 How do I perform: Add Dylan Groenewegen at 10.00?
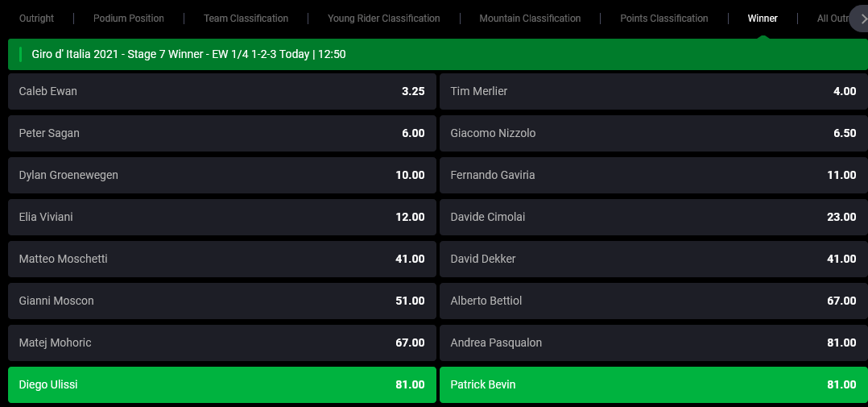point(222,175)
